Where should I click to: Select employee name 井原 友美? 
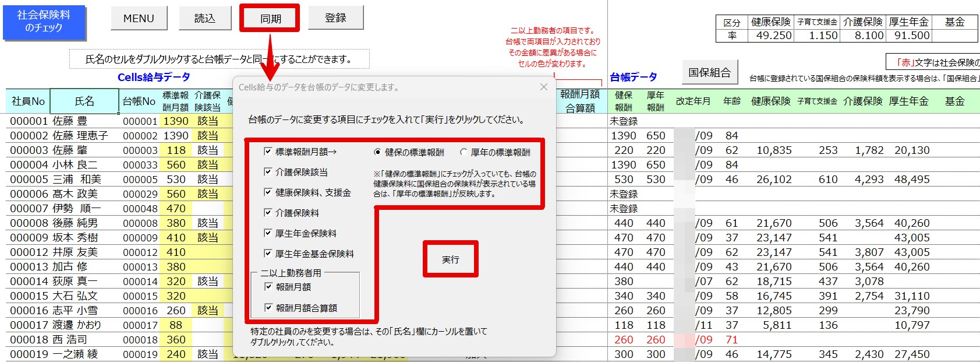click(75, 252)
